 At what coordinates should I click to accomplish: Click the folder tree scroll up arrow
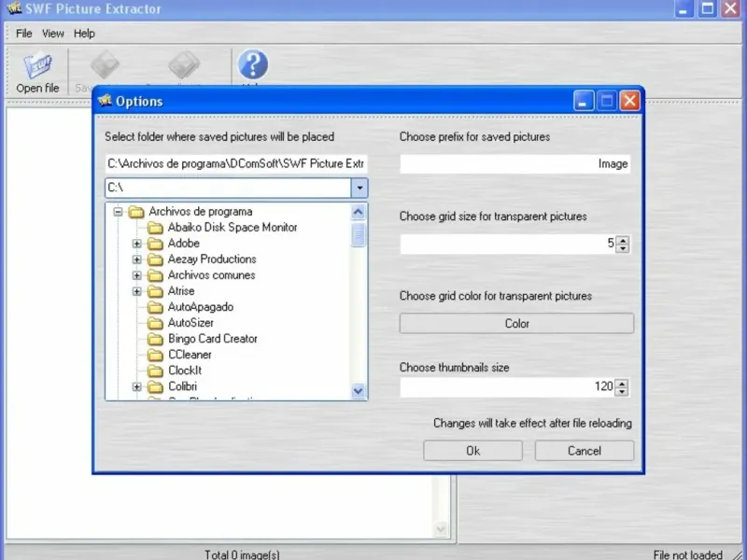[359, 212]
